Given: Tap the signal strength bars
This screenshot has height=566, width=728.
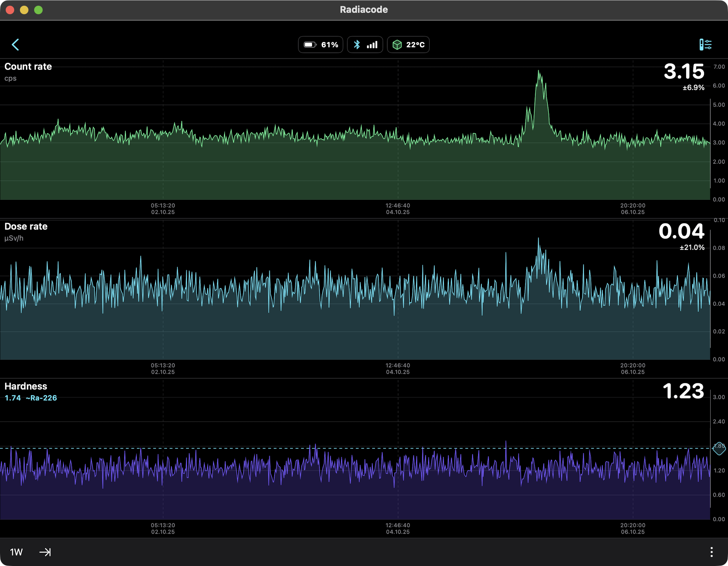Looking at the screenshot, I should [x=372, y=45].
